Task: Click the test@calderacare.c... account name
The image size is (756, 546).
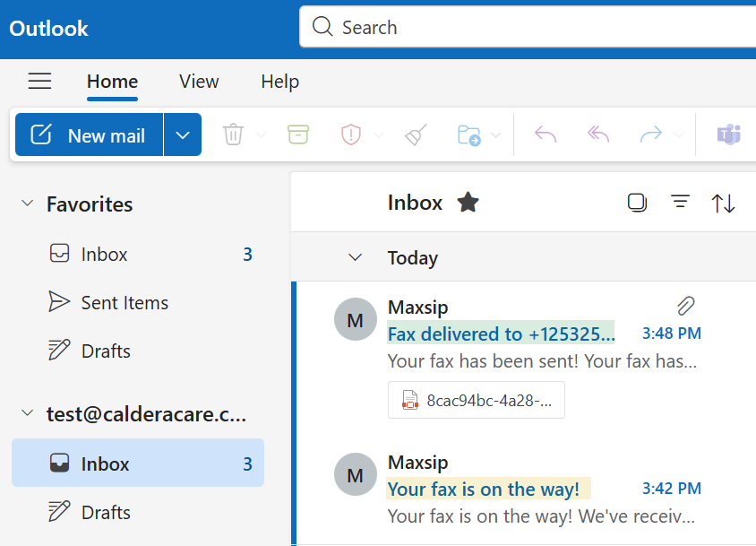Action: tap(146, 413)
